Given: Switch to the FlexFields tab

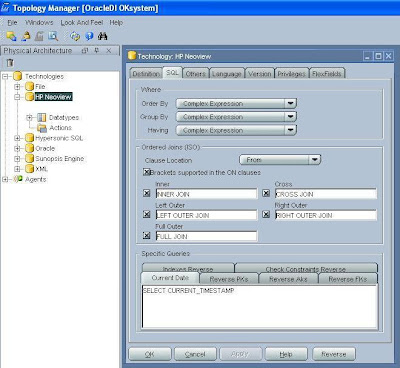Looking at the screenshot, I should point(327,74).
